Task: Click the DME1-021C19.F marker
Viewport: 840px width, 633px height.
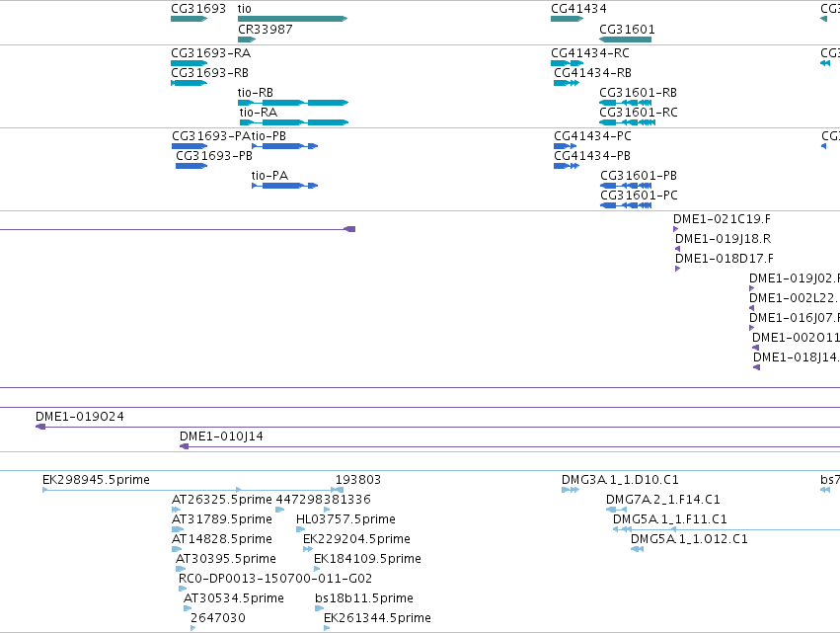Action: 675,229
